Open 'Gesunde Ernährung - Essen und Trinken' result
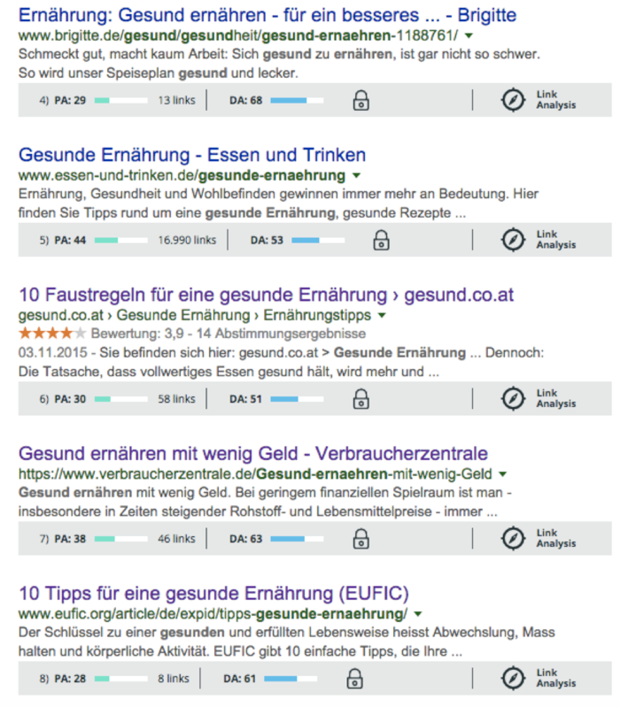 pos(193,155)
